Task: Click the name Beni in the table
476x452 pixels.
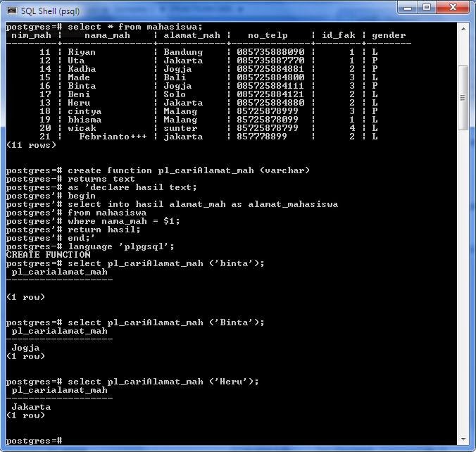Action: [79, 94]
